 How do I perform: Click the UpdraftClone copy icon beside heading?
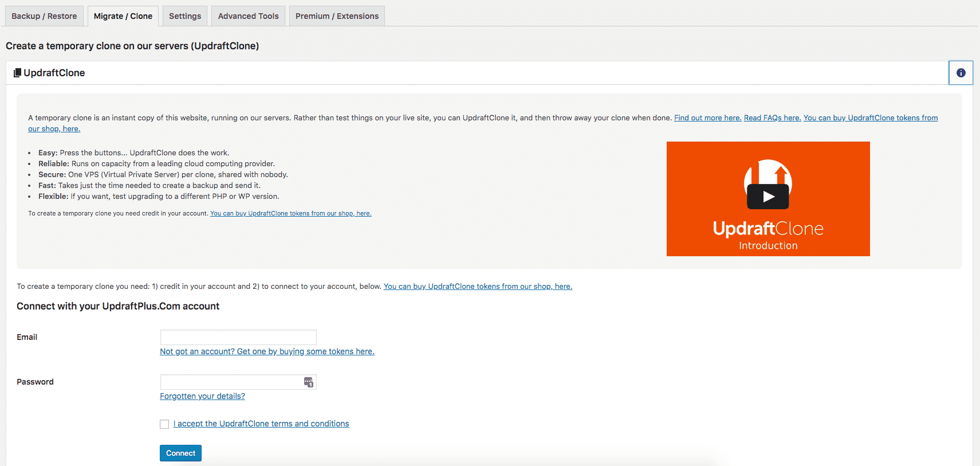click(18, 73)
